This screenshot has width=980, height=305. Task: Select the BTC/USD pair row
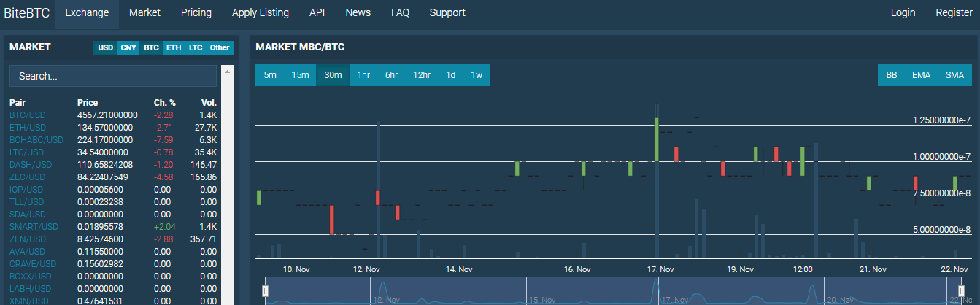click(x=28, y=115)
